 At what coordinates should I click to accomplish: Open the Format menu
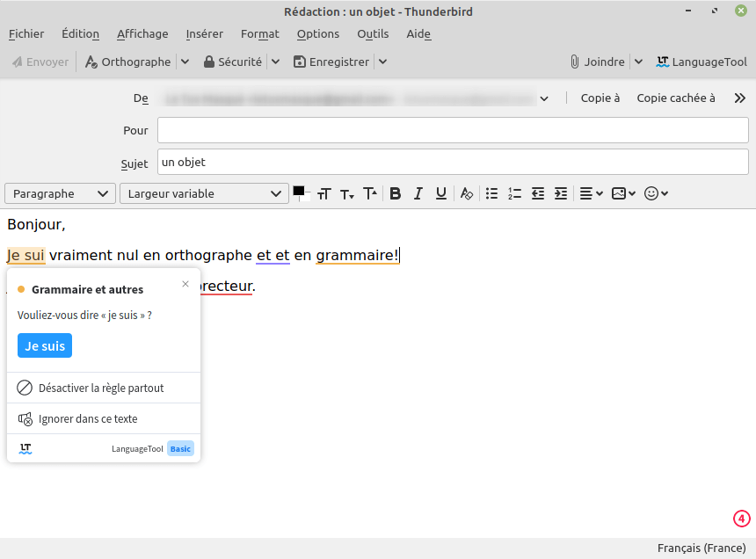[x=260, y=33]
